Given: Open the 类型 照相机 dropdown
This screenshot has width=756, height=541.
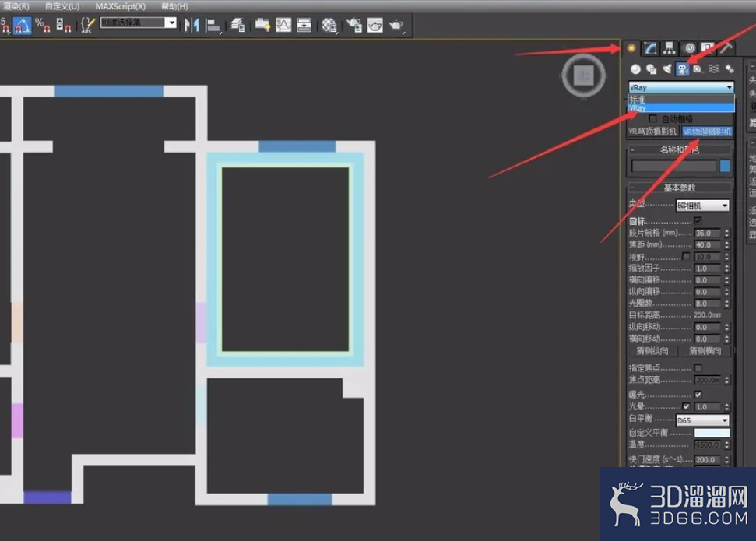Looking at the screenshot, I should tap(702, 206).
